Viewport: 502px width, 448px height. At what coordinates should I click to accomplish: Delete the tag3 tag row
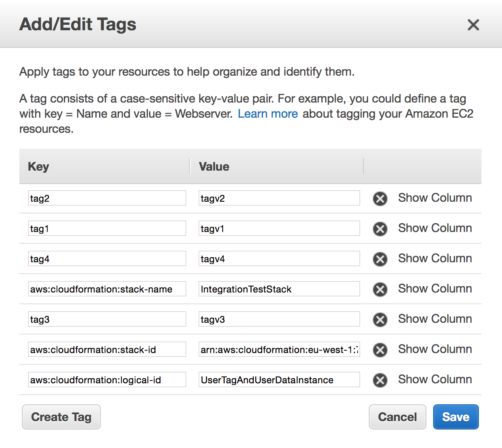pyautogui.click(x=380, y=320)
